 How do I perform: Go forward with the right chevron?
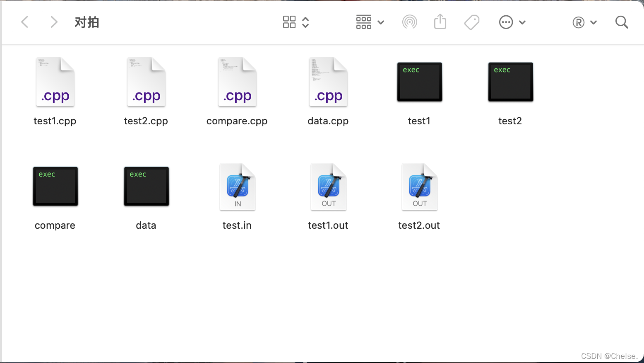point(54,22)
